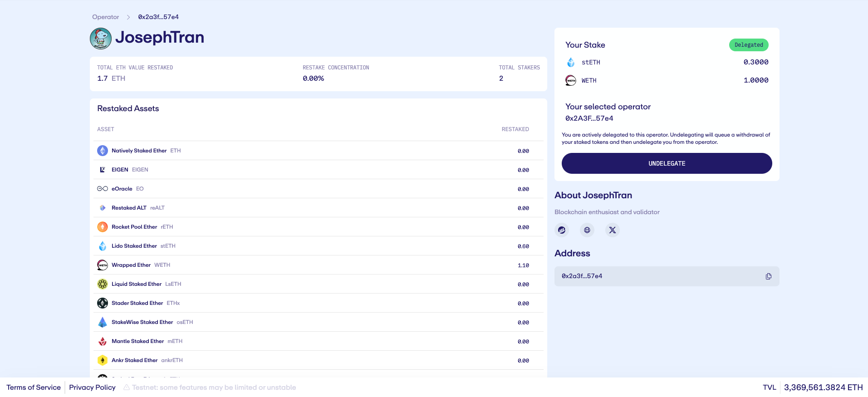This screenshot has width=868, height=397.
Task: Click the Rocket Pool Ether orange icon
Action: [103, 227]
